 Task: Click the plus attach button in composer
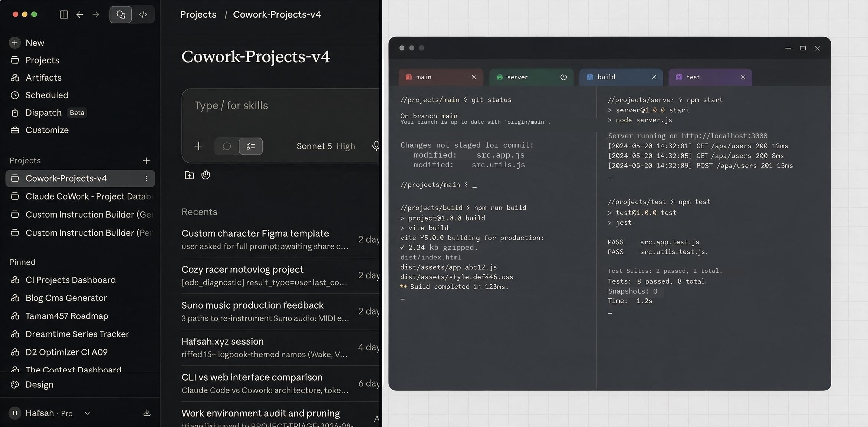pyautogui.click(x=198, y=146)
